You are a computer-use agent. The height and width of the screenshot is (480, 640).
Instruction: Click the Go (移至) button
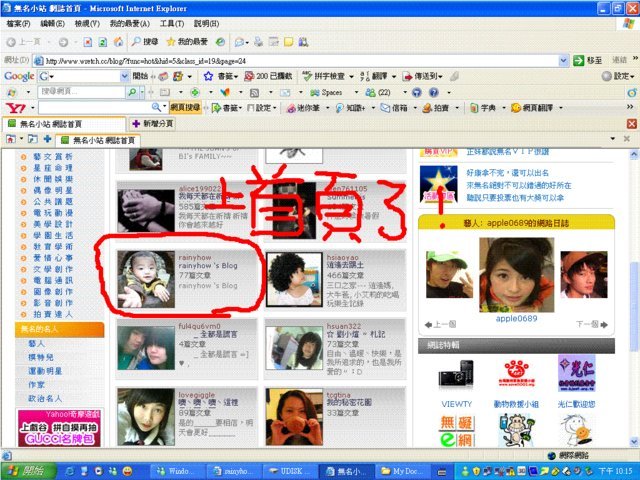587,60
